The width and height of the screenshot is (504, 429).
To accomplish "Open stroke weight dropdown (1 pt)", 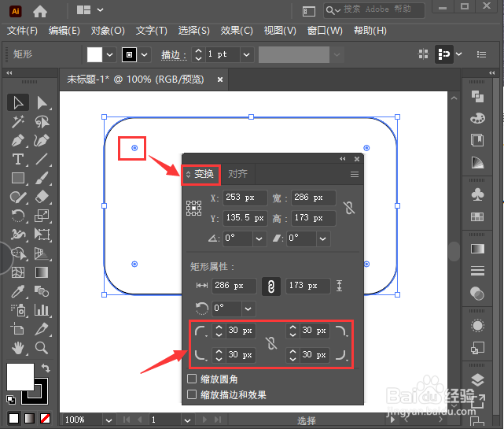I will (x=247, y=55).
